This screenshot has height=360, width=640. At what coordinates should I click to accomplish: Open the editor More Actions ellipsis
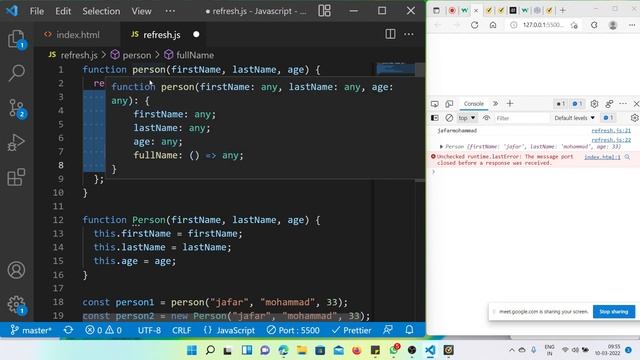pyautogui.click(x=409, y=34)
